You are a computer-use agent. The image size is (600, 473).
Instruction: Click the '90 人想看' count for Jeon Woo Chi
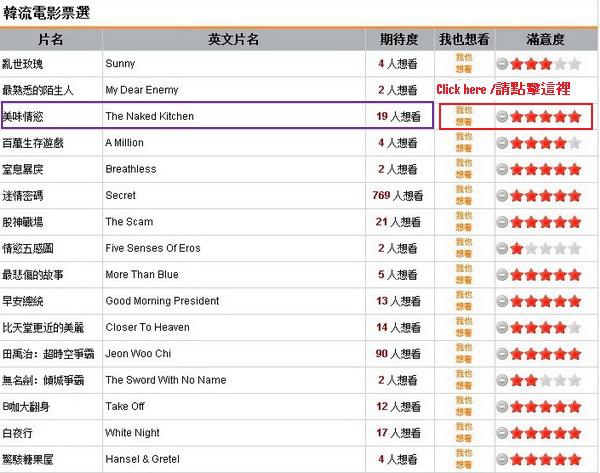pyautogui.click(x=398, y=354)
